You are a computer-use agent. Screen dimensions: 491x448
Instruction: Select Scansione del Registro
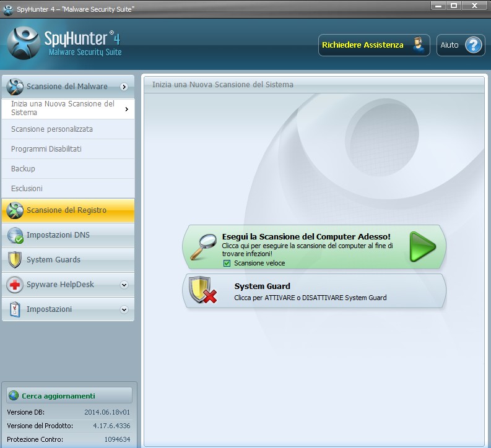(x=68, y=210)
